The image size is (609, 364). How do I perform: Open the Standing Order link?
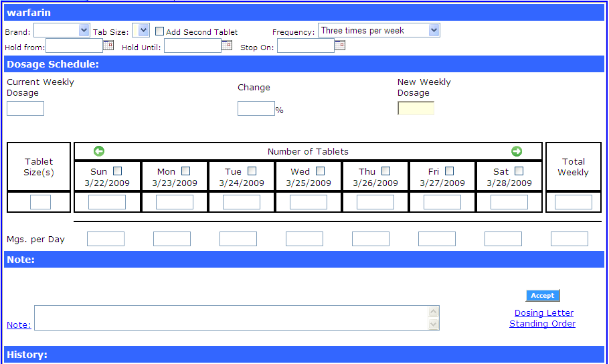tap(542, 324)
